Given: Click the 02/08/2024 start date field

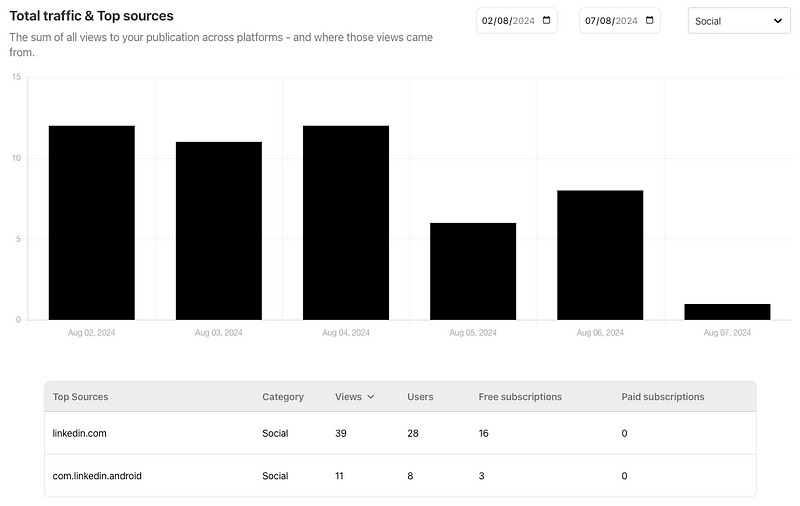Looking at the screenshot, I should tap(516, 21).
